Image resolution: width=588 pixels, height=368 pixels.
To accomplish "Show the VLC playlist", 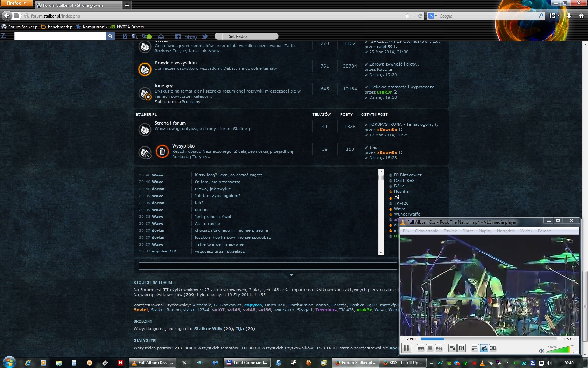I will pos(475,348).
